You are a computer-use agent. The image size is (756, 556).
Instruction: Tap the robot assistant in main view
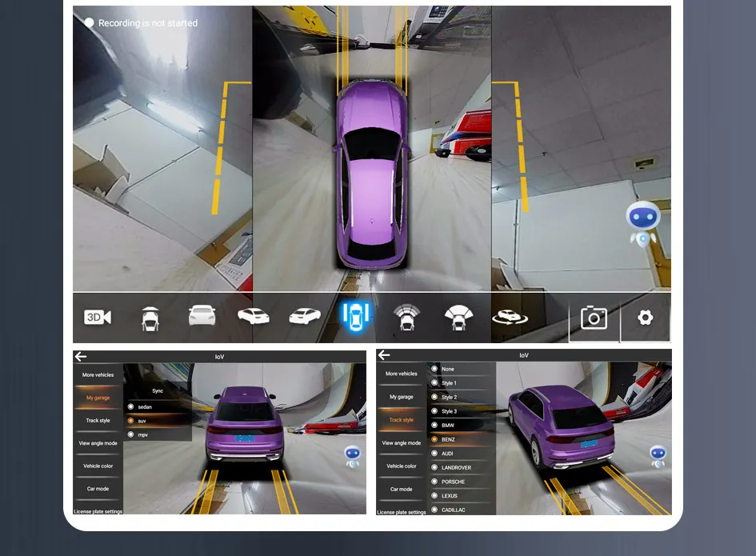coord(643,224)
